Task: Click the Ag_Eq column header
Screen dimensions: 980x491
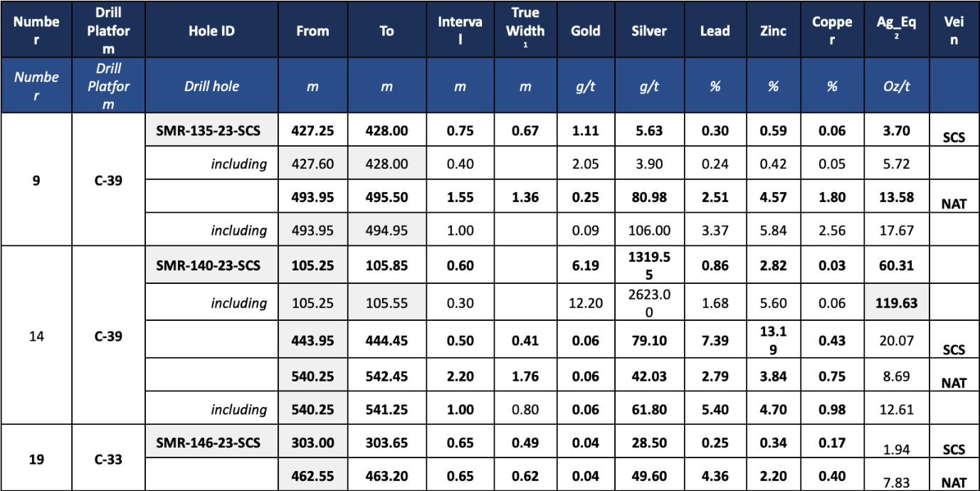Action: (x=897, y=31)
